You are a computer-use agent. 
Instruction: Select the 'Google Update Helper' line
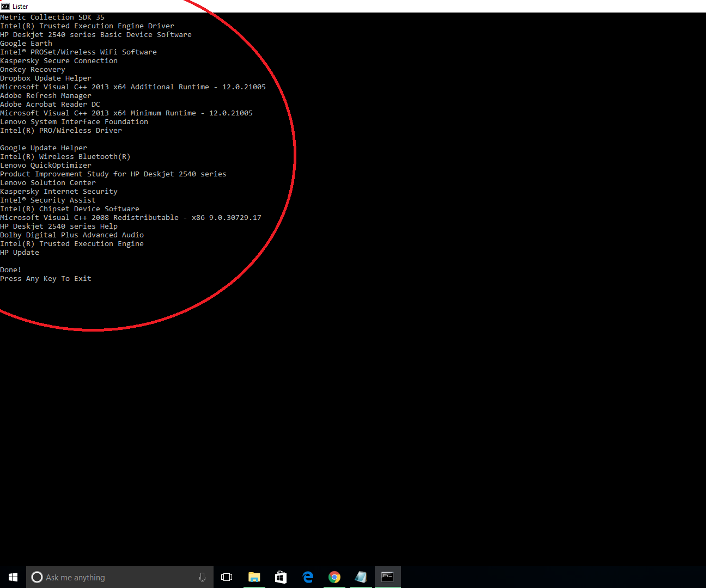(x=44, y=148)
